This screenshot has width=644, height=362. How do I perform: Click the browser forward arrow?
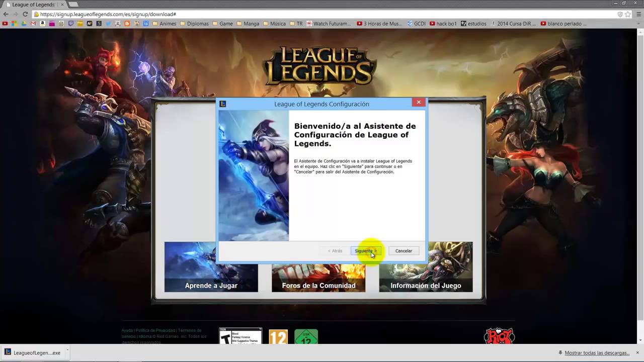(15, 14)
